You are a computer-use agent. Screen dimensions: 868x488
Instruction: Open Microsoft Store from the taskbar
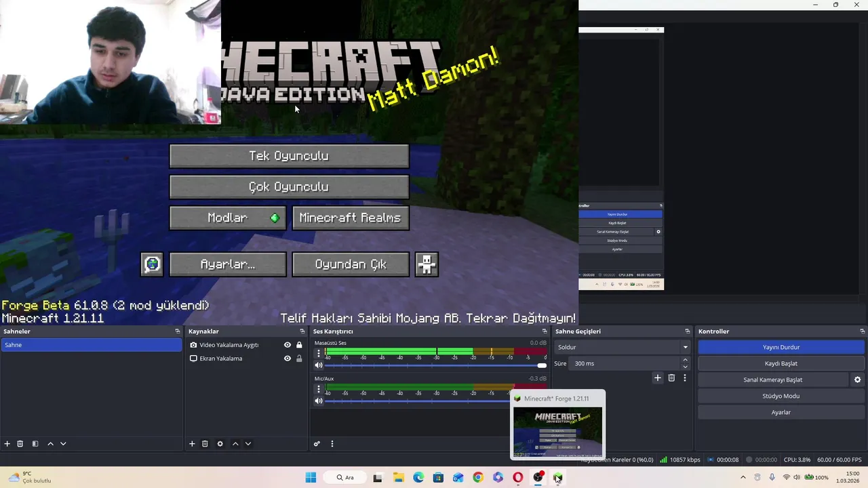(x=438, y=478)
